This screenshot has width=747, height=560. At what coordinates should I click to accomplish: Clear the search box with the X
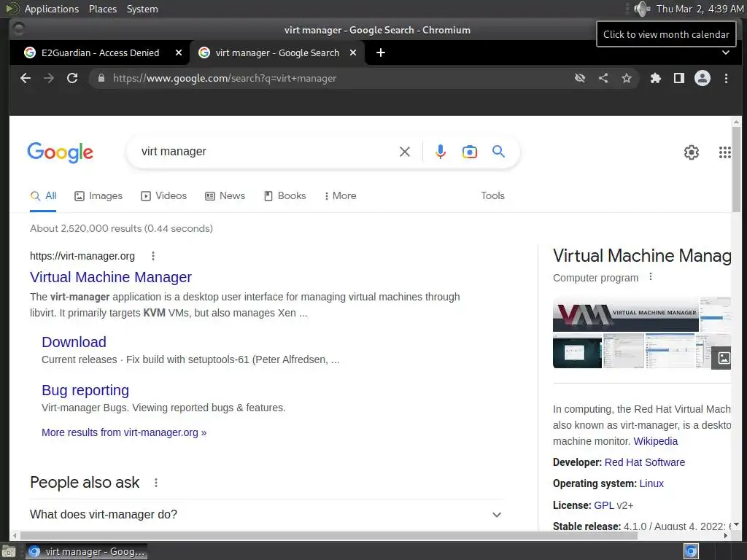tap(404, 152)
